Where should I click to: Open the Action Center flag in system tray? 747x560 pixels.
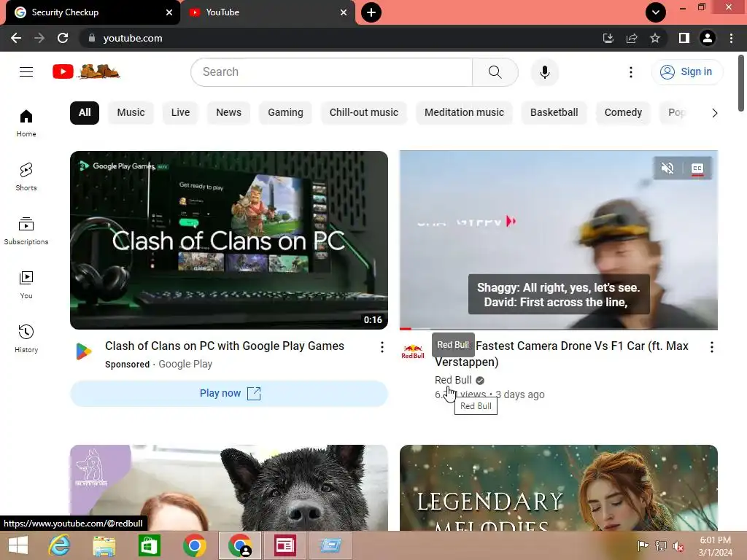pyautogui.click(x=643, y=545)
